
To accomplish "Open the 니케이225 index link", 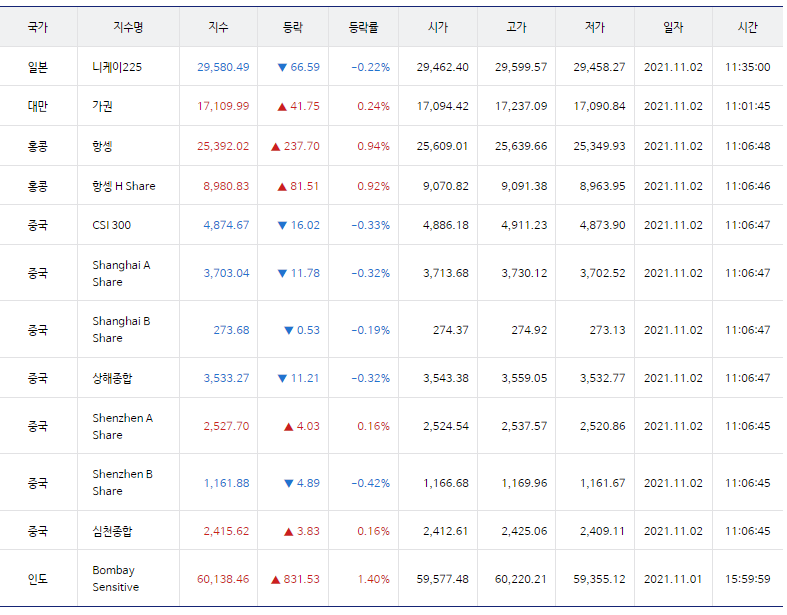I will (117, 67).
